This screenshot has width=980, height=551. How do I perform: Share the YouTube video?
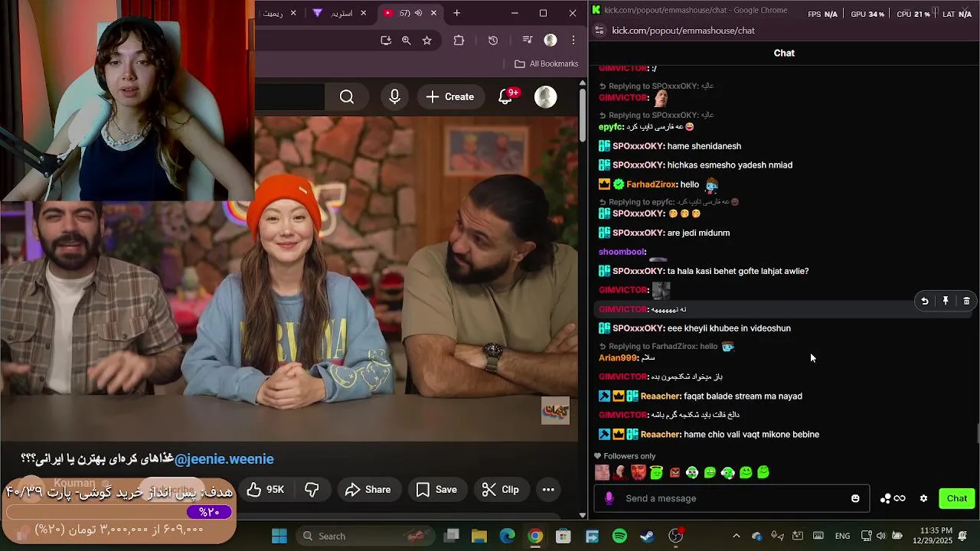[x=368, y=490]
